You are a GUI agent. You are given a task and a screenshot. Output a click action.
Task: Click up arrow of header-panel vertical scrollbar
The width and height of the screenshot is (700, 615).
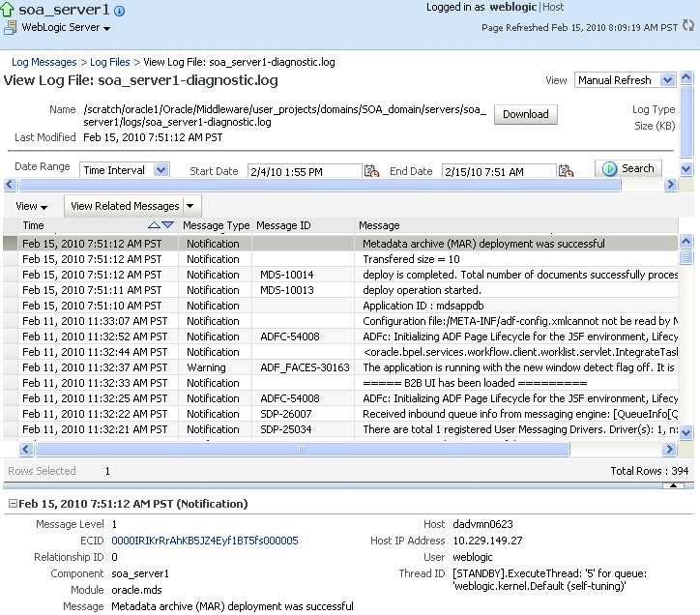point(686,77)
